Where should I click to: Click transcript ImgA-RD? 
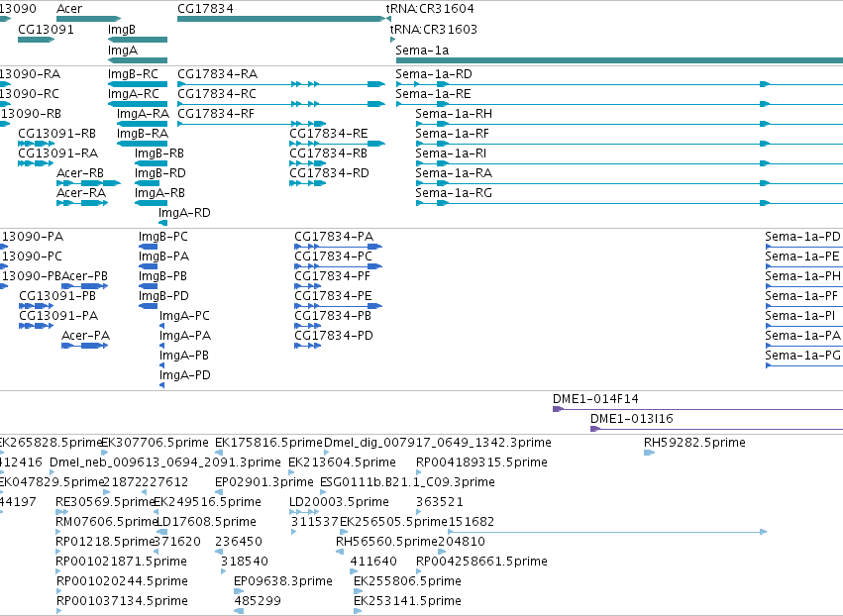point(162,223)
